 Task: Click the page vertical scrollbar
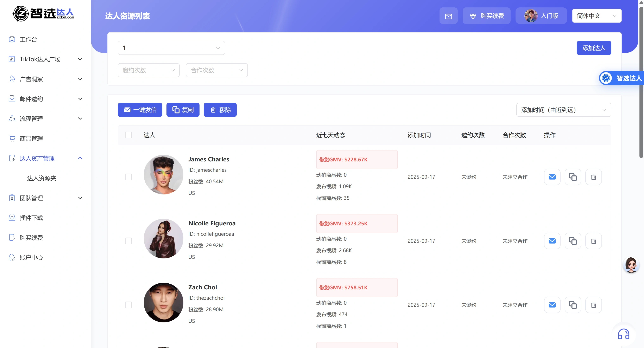641,82
